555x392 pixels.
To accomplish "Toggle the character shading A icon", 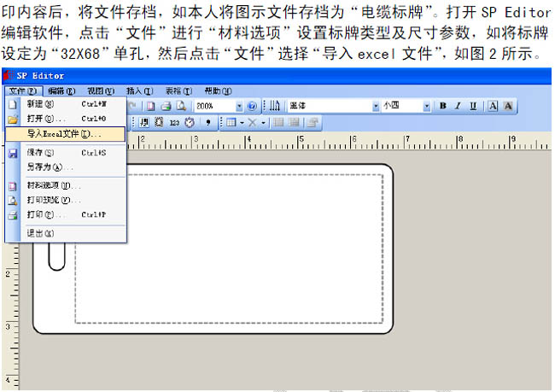I will 508,106.
